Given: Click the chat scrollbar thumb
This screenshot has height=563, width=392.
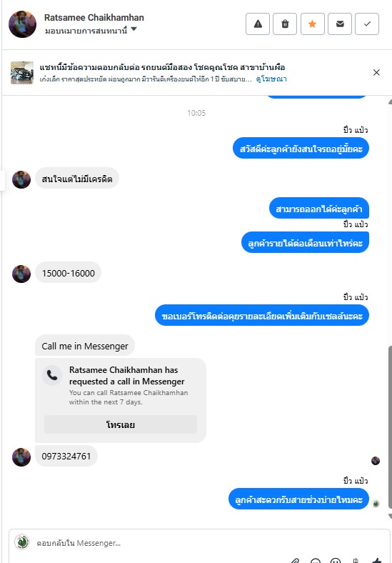Looking at the screenshot, I should [390, 427].
